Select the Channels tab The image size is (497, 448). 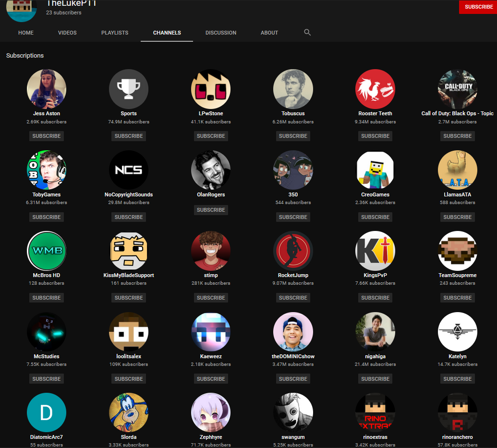coord(167,33)
